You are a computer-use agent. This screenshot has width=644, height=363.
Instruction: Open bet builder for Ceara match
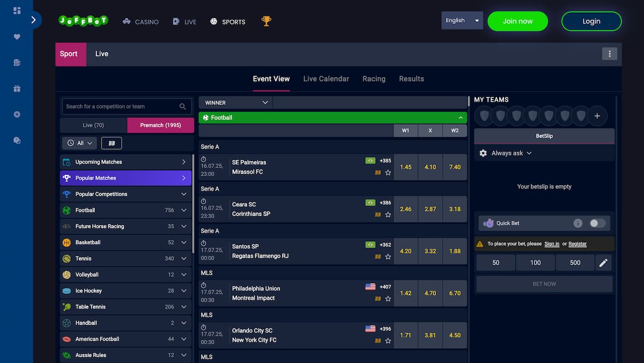(x=378, y=214)
